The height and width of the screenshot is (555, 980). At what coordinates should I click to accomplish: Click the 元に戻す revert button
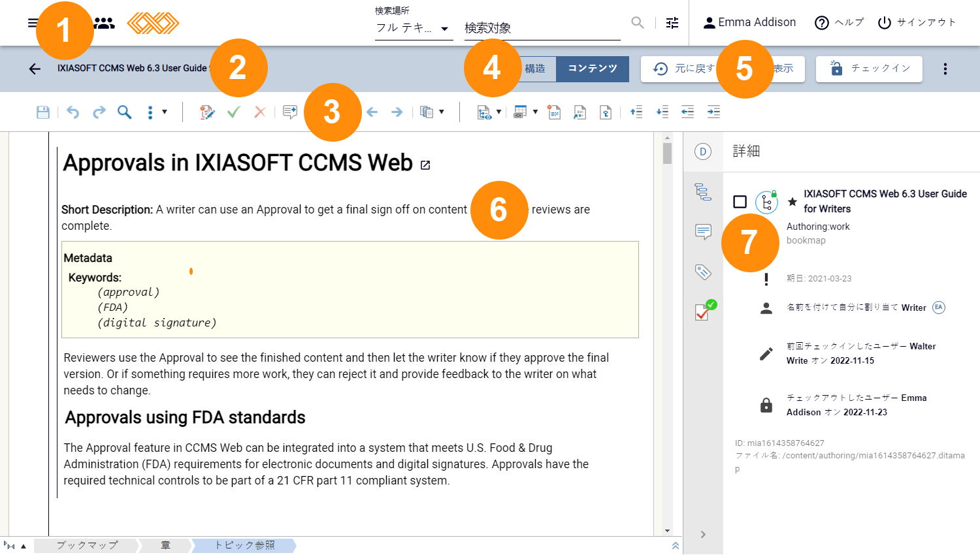pos(684,69)
